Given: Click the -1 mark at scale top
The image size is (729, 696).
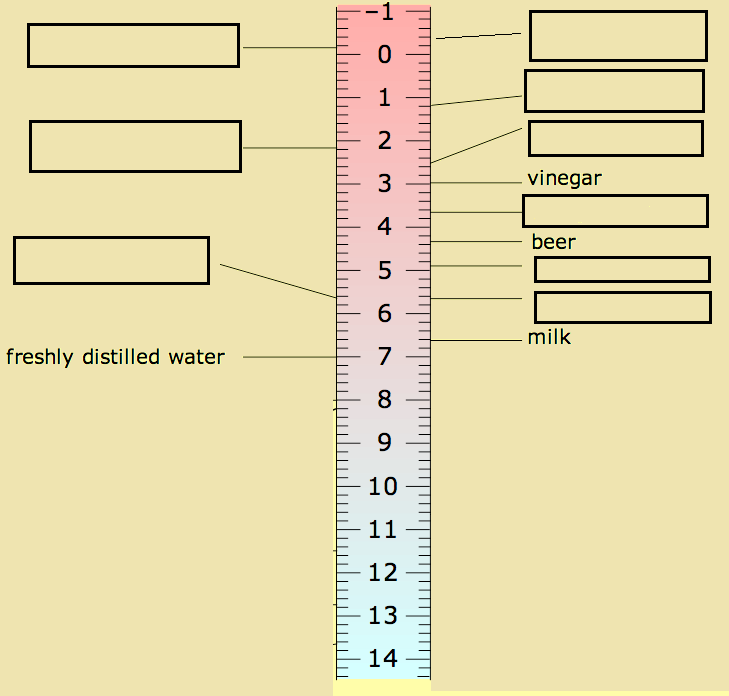Looking at the screenshot, I should pyautogui.click(x=380, y=12).
